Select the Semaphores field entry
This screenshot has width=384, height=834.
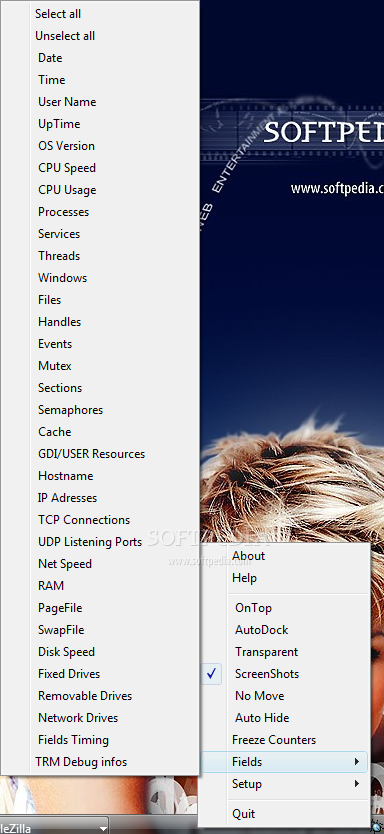[x=100, y=410]
